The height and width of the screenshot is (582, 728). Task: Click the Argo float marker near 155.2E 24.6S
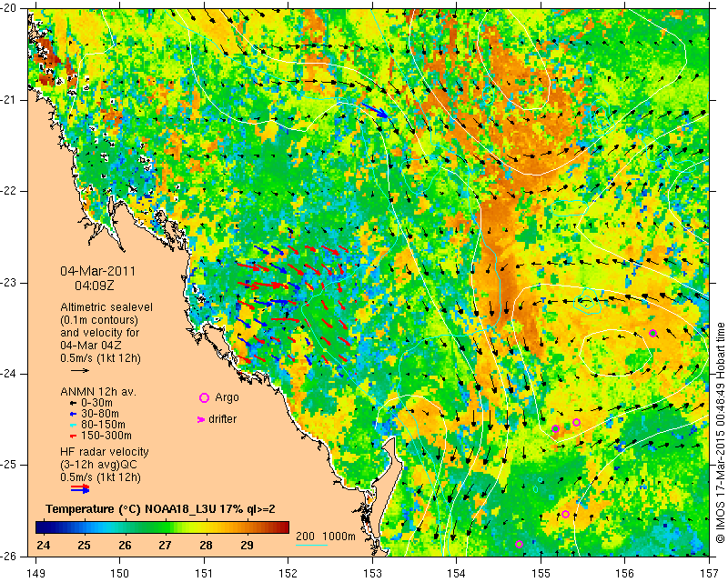pyautogui.click(x=555, y=428)
